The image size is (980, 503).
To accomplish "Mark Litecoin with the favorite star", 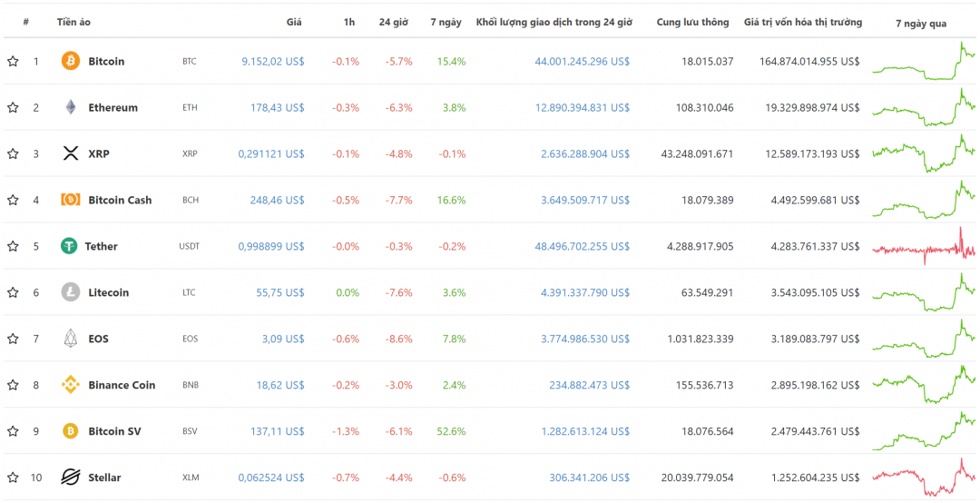I will 13,292.
